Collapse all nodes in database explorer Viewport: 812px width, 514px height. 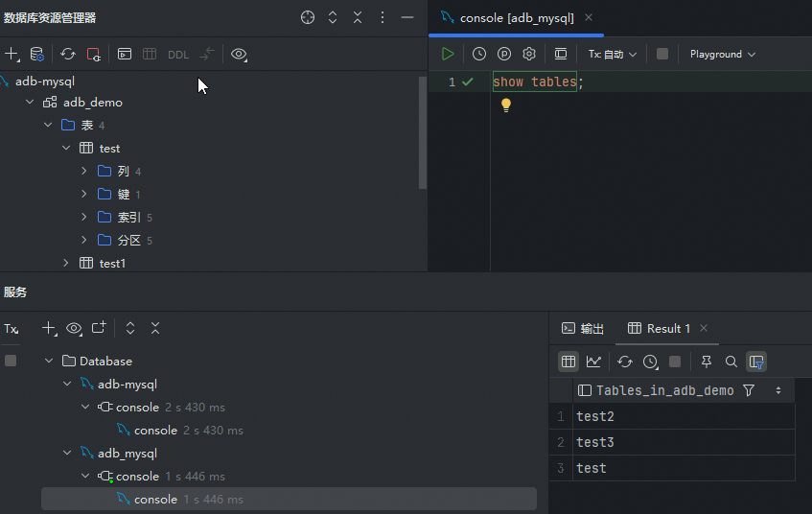click(358, 17)
